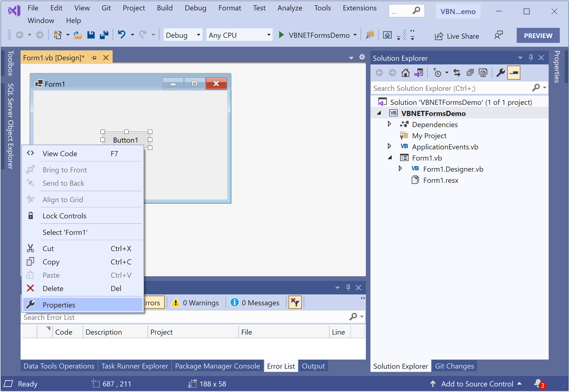Start VBNETFormsDemo with the run button

point(281,35)
